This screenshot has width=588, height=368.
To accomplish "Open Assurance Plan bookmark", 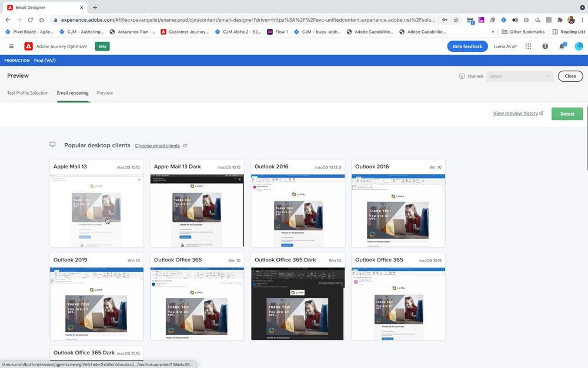I will pyautogui.click(x=132, y=32).
